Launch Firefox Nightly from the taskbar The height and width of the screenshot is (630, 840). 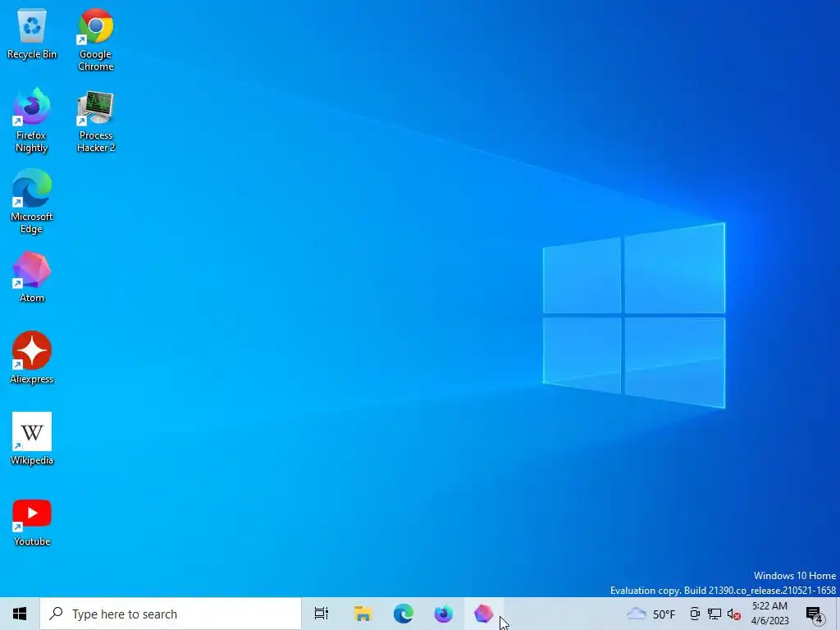pos(444,614)
